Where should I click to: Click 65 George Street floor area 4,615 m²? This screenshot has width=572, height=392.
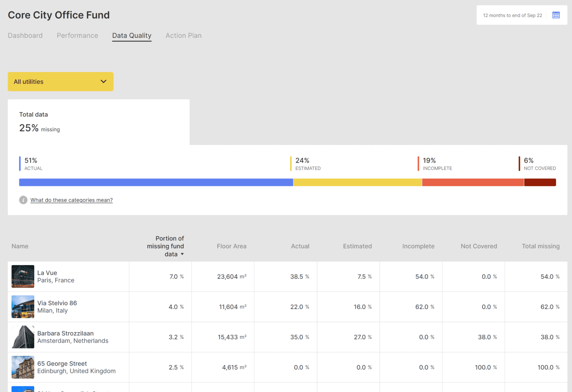pyautogui.click(x=234, y=368)
